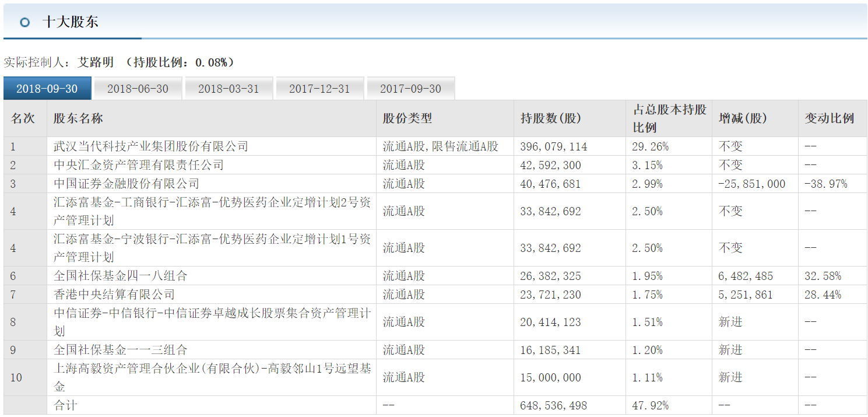
Task: Click the 持股数(股) column header
Action: (x=551, y=118)
